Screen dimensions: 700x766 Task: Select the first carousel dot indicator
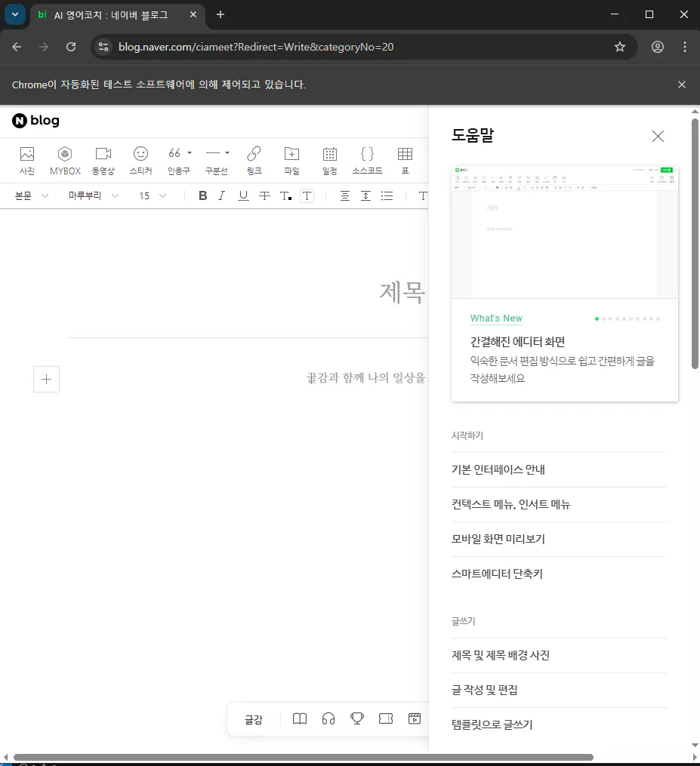point(597,318)
